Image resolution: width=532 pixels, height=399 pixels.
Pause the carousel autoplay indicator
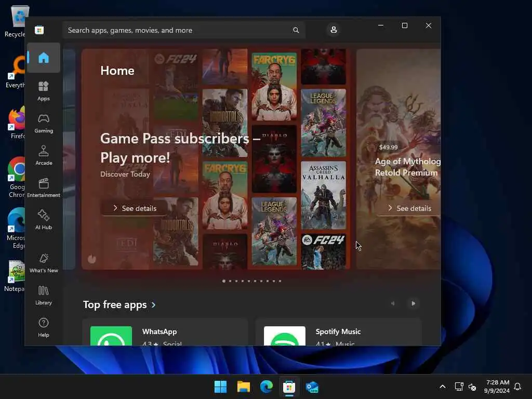click(92, 259)
